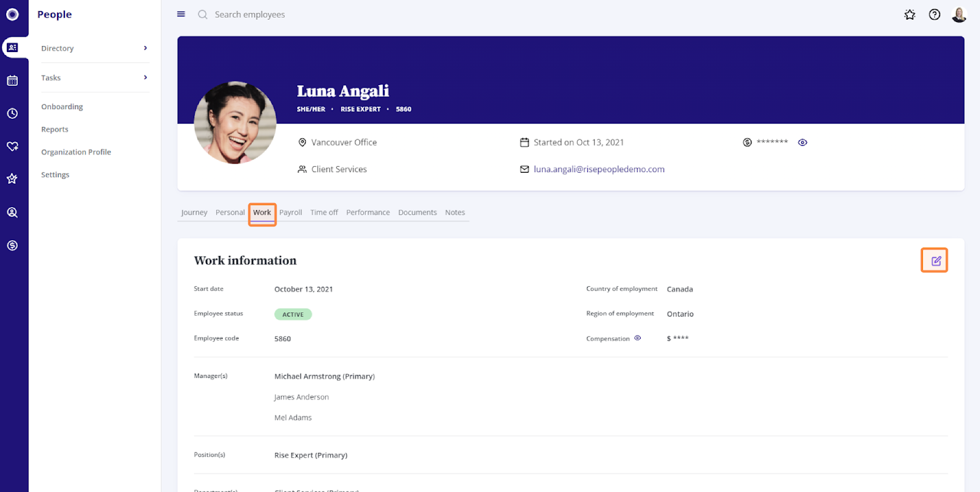This screenshot has height=492, width=980.
Task: Open Directory in sidebar
Action: (57, 48)
